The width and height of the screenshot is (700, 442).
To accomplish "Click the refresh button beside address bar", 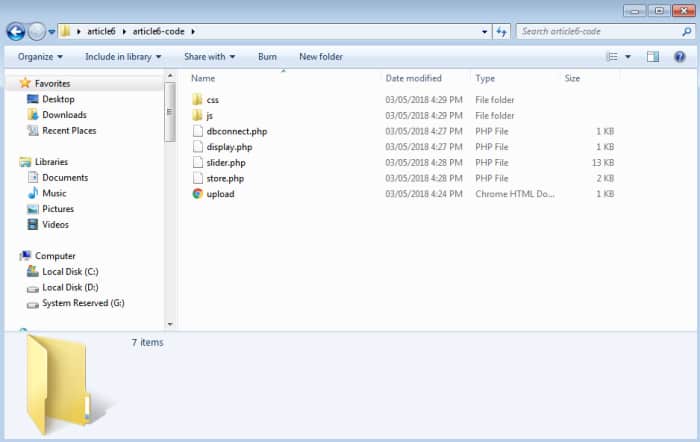I will tap(503, 32).
